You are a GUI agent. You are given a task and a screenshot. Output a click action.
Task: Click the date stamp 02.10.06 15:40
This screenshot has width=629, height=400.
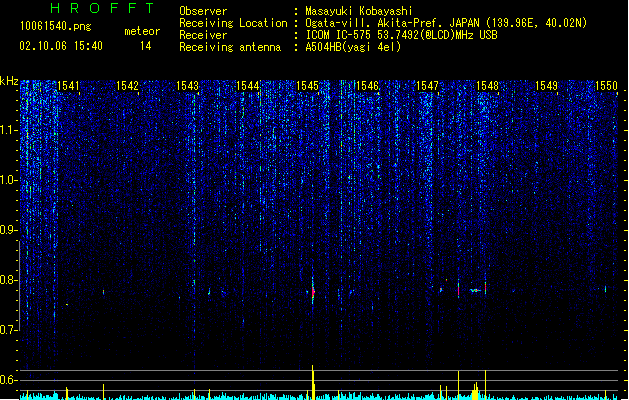click(x=61, y=46)
